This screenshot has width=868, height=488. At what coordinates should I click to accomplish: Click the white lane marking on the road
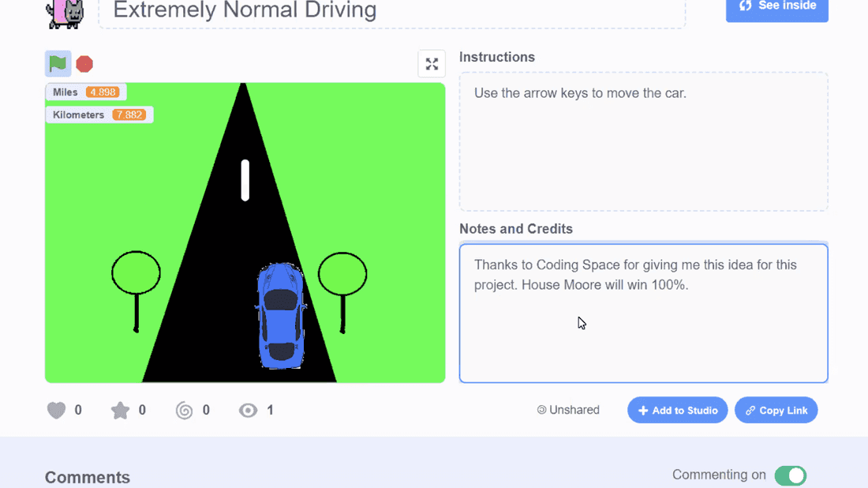[x=245, y=180]
